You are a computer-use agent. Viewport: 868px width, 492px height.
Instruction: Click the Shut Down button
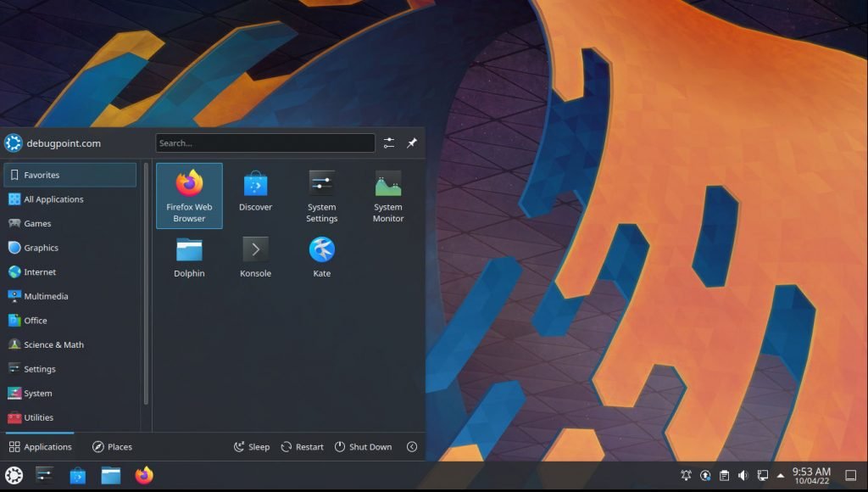coord(363,446)
